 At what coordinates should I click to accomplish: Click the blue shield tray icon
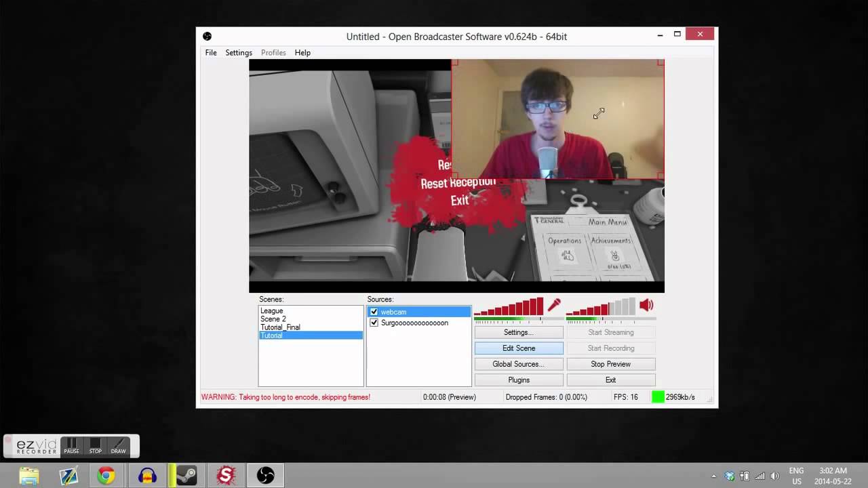point(730,476)
